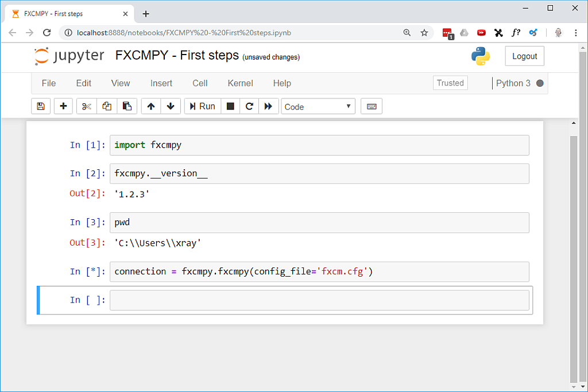Open the Edit menu
The height and width of the screenshot is (392, 588).
coord(84,83)
